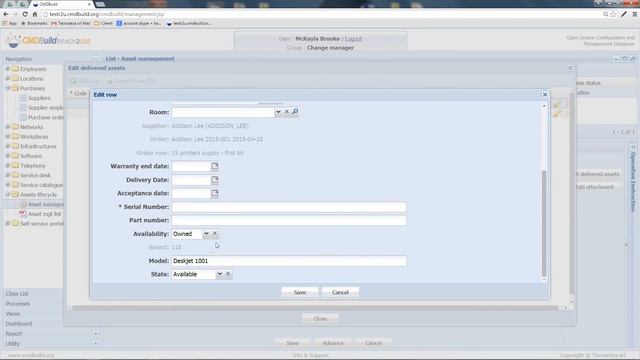Bookmark this page with star icon

(x=613, y=14)
